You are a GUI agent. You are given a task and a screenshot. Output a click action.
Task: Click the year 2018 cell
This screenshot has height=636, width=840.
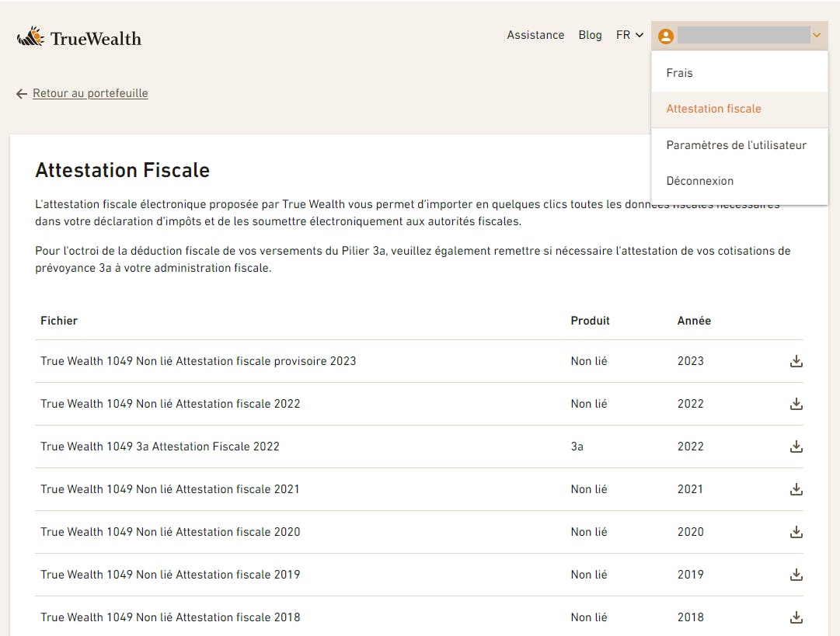(x=691, y=617)
